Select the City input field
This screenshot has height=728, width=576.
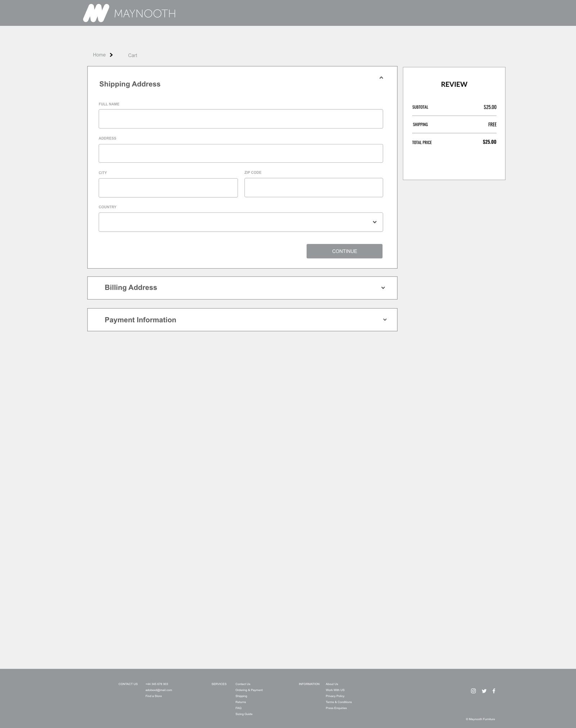coord(168,188)
